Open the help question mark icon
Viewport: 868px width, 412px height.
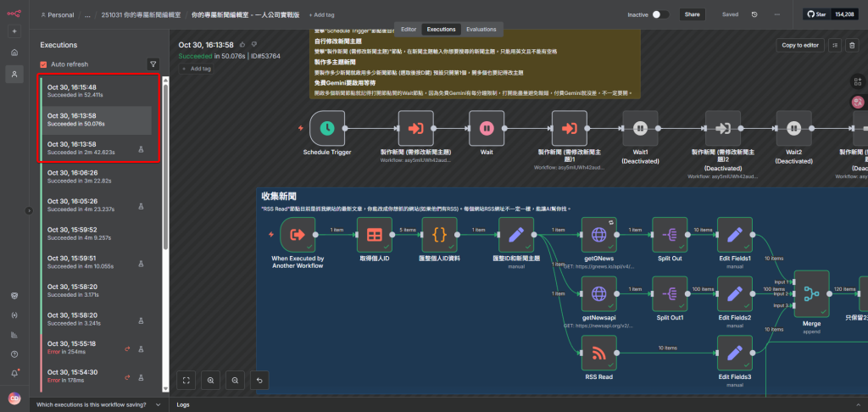pyautogui.click(x=14, y=354)
